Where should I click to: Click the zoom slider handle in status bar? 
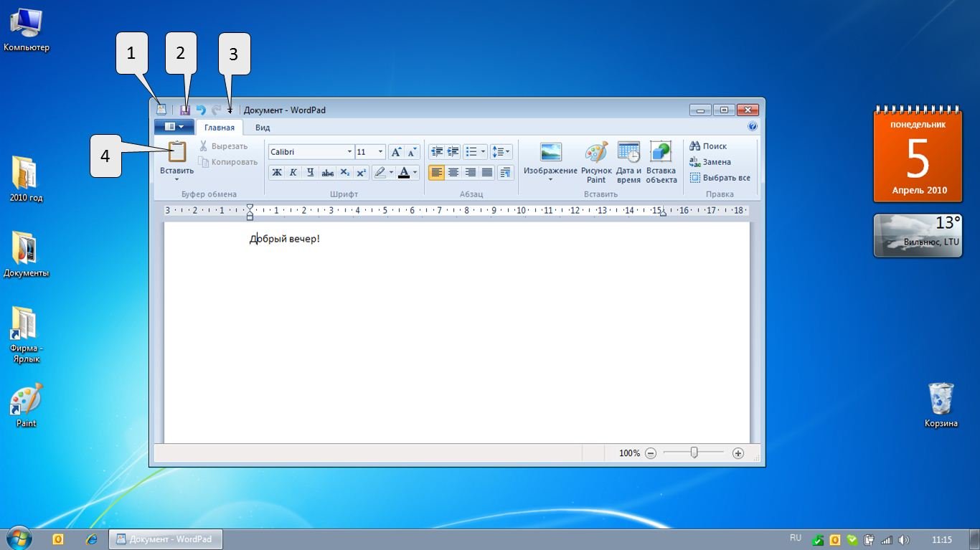pos(694,452)
